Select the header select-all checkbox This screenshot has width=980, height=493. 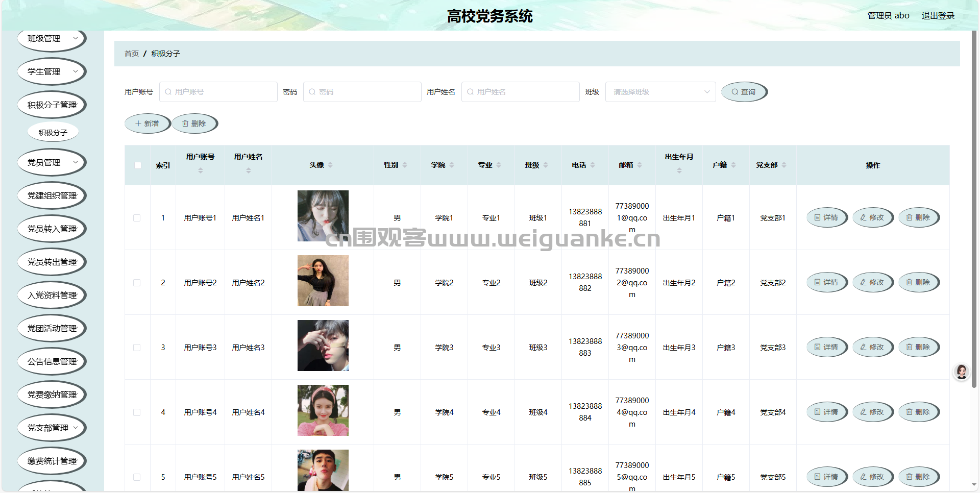click(137, 165)
